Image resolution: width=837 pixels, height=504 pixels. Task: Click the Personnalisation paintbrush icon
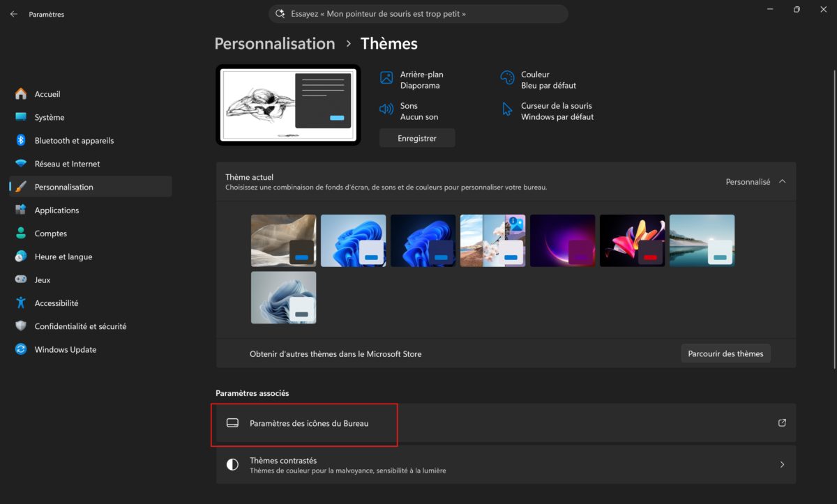21,187
